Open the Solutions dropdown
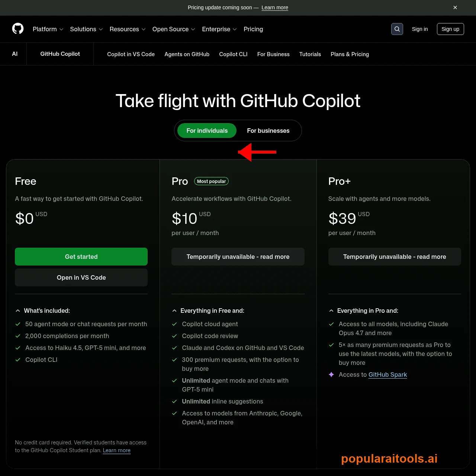Screen dimensions: 476x476 [86, 29]
